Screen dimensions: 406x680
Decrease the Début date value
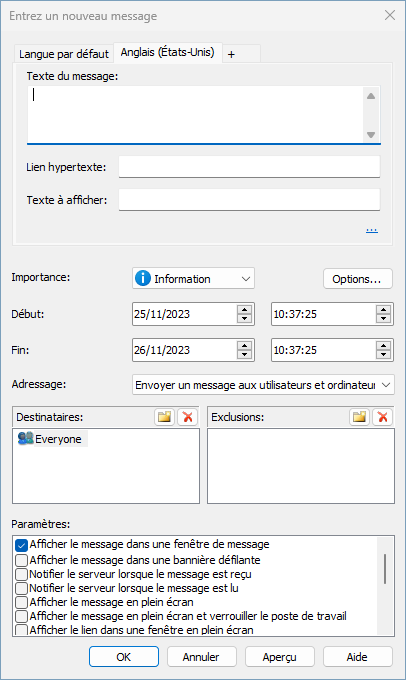[244, 318]
